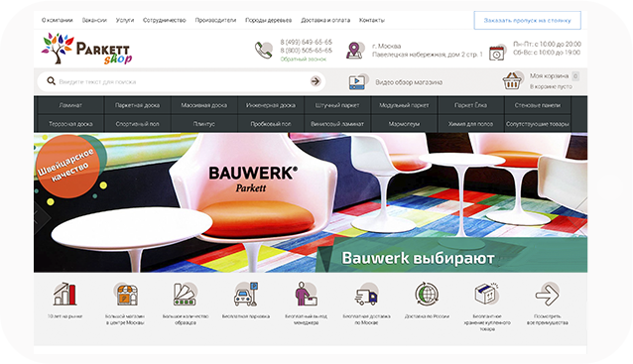Open the Ламинат category

click(70, 105)
